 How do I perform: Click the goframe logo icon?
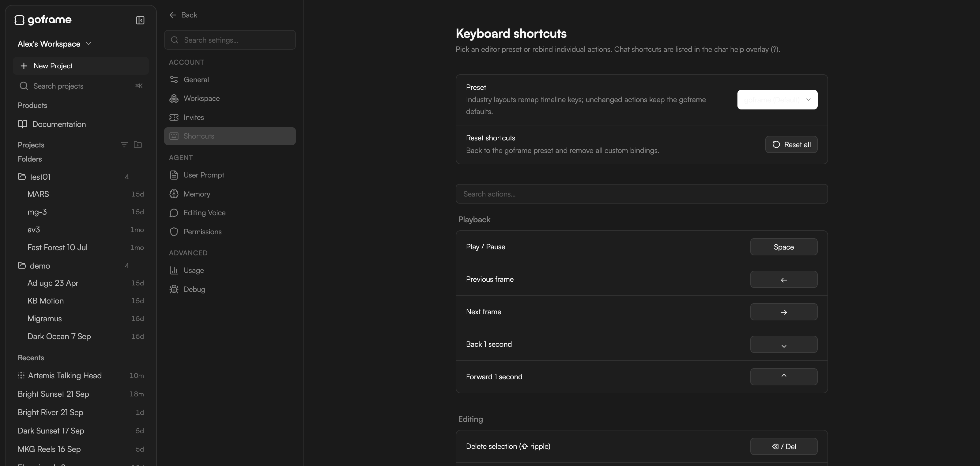tap(19, 20)
